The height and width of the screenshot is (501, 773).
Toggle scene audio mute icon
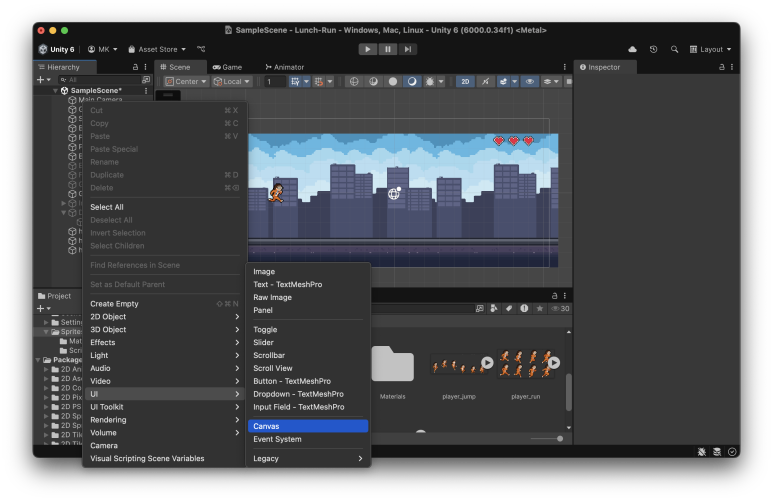tap(486, 81)
